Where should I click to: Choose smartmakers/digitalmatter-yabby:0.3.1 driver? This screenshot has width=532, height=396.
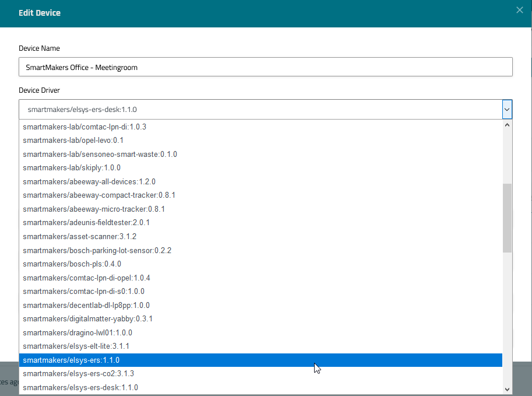coord(87,319)
